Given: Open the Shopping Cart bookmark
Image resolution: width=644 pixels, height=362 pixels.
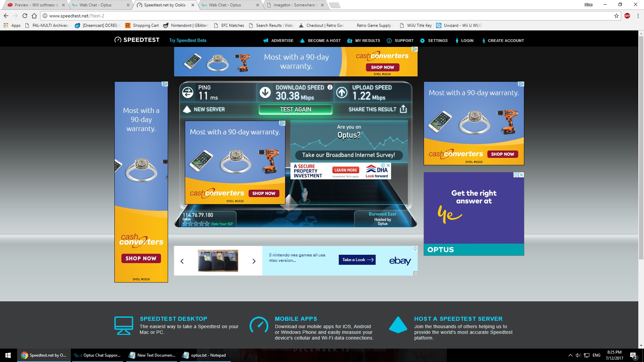Looking at the screenshot, I should 142,25.
